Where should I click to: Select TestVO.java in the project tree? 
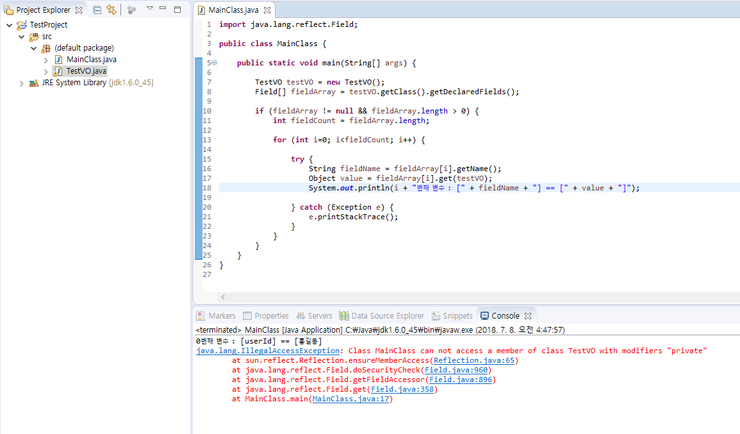click(x=86, y=71)
